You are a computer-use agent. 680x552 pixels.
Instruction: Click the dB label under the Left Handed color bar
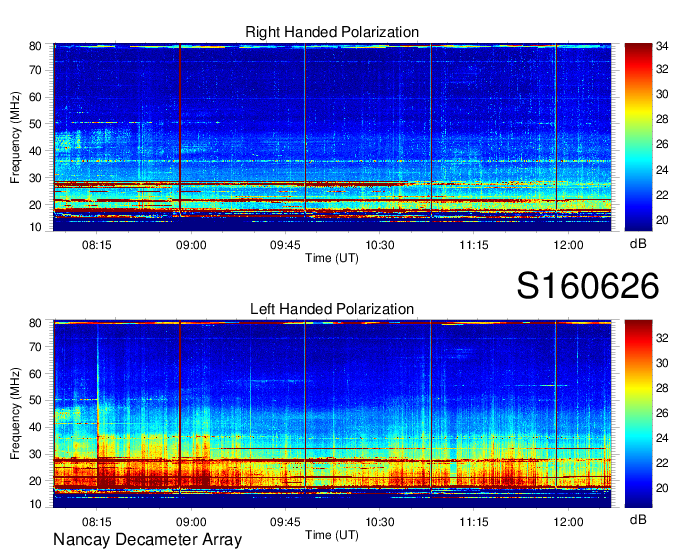638,519
